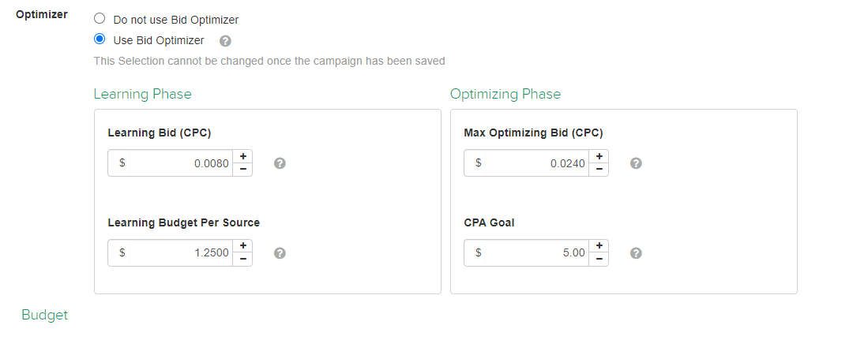
Task: Increase Learning Bid with plus button
Action: 242,156
